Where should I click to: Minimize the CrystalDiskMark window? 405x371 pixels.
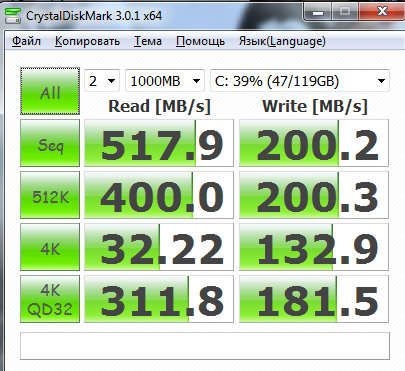pos(318,13)
